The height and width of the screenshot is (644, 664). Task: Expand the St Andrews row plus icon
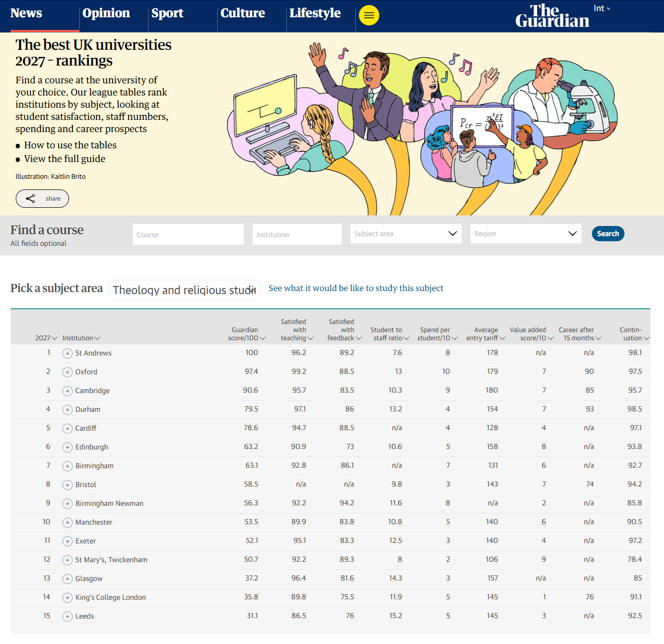[68, 353]
